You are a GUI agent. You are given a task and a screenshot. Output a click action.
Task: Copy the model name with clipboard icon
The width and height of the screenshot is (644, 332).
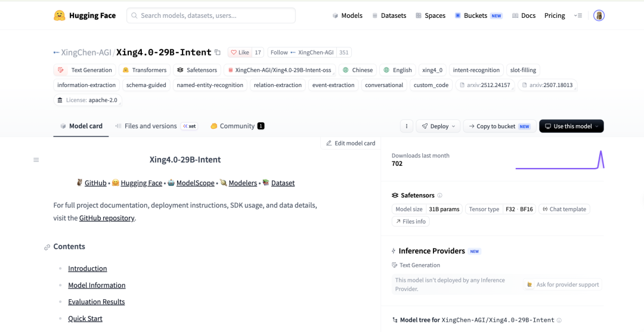click(x=218, y=52)
